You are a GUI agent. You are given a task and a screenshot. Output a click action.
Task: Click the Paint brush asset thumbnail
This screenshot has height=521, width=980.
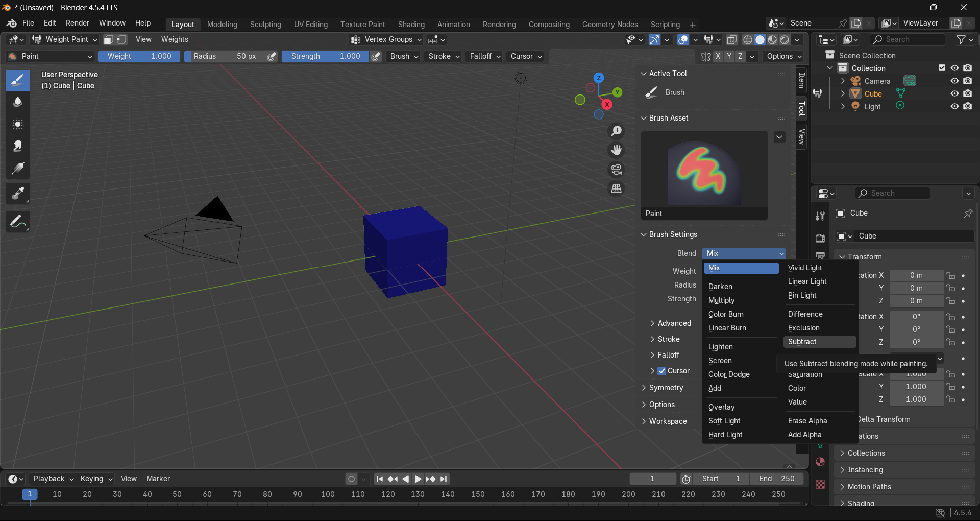[704, 175]
